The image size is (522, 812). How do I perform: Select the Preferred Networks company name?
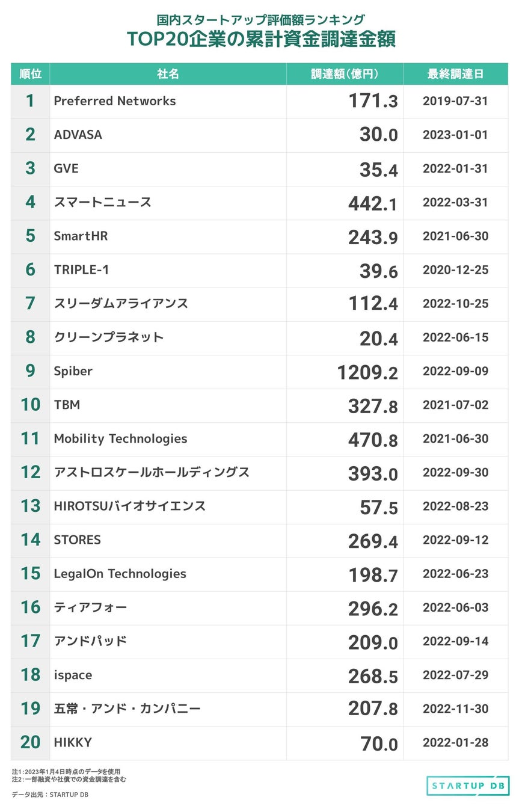115,101
